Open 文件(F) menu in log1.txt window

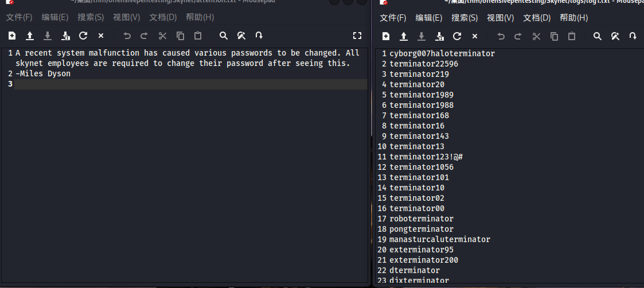[393, 18]
